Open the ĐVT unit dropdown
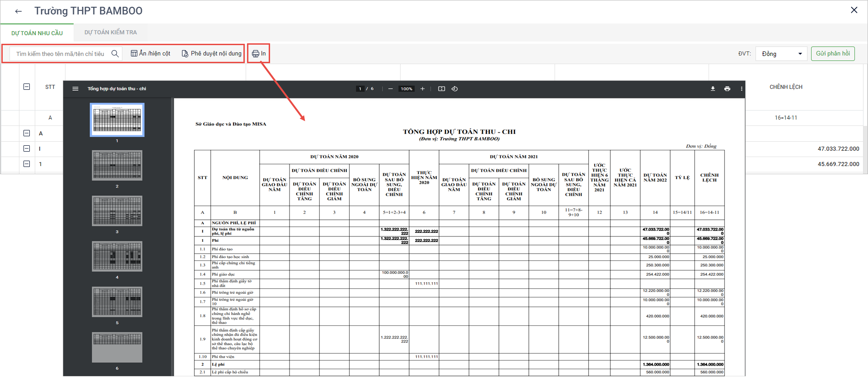The image size is (868, 384). 781,54
